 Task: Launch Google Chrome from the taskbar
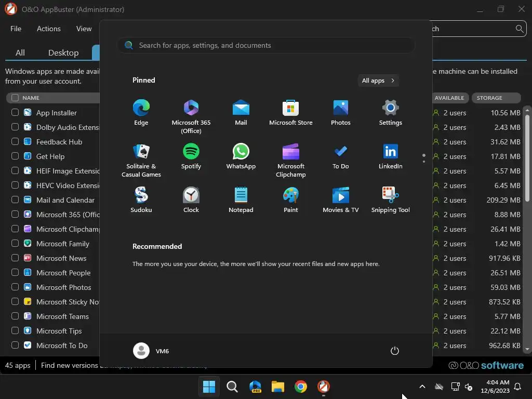tap(301, 387)
